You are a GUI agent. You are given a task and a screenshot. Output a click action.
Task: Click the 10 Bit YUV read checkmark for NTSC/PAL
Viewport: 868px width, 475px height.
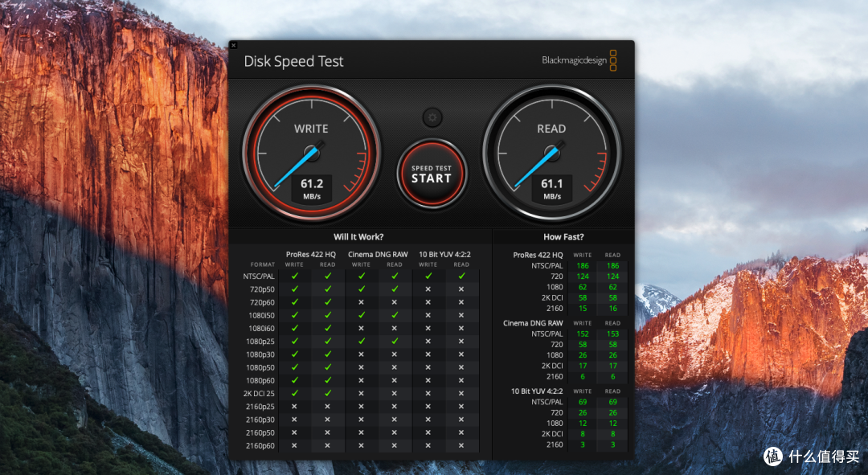coord(461,276)
